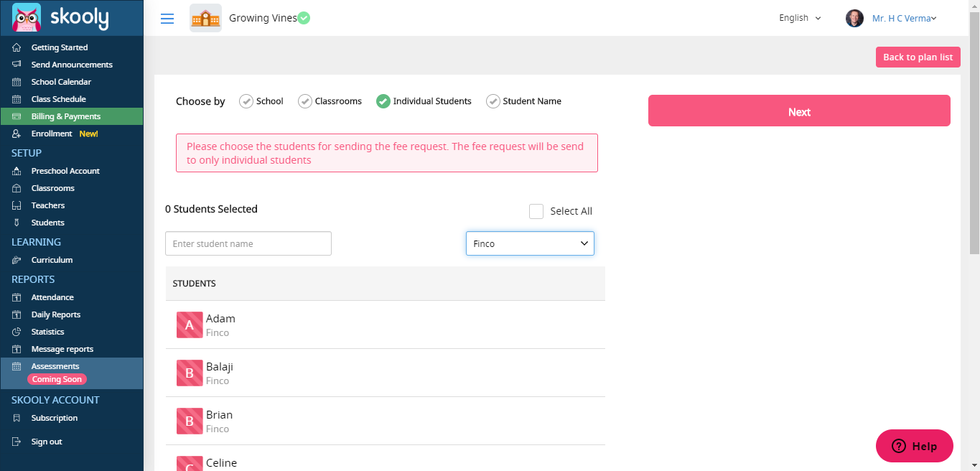
Task: Click the Growing Vines school building icon
Action: coord(205,18)
